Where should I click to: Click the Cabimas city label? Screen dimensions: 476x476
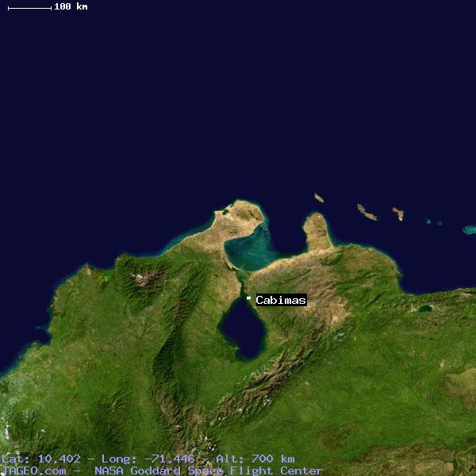281,300
